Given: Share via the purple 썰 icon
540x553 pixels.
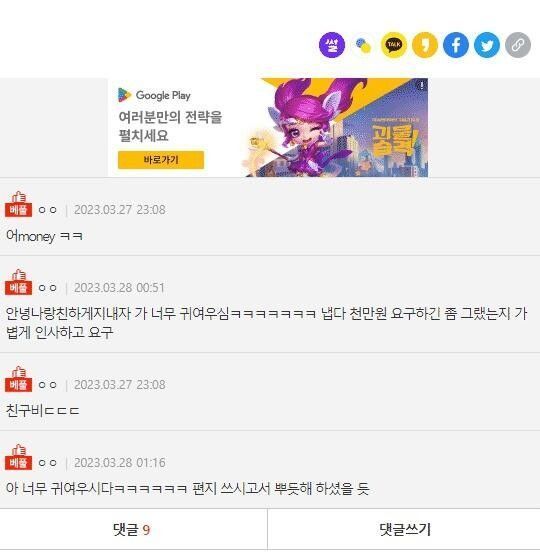Looking at the screenshot, I should pyautogui.click(x=332, y=45).
